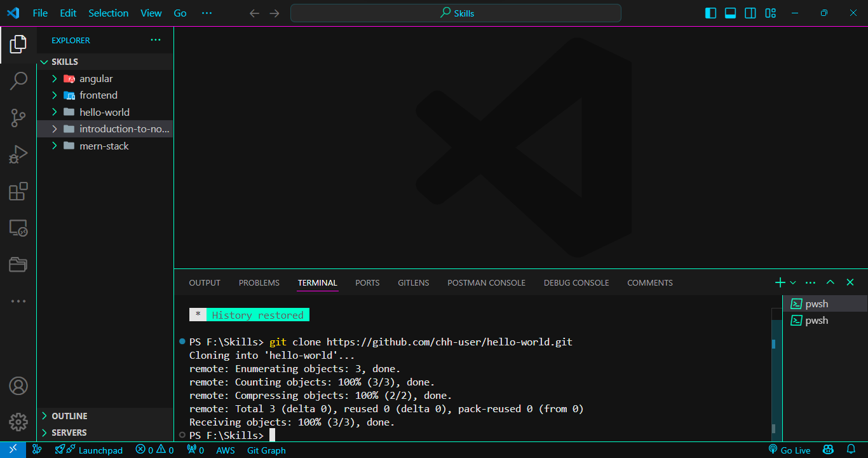This screenshot has width=868, height=458.
Task: Open the Accounts menu icon
Action: coord(18,385)
